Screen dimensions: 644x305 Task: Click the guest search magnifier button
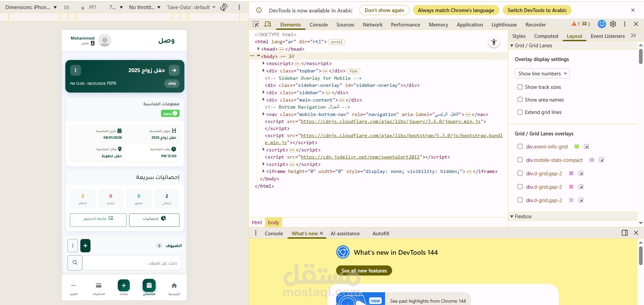point(75,263)
